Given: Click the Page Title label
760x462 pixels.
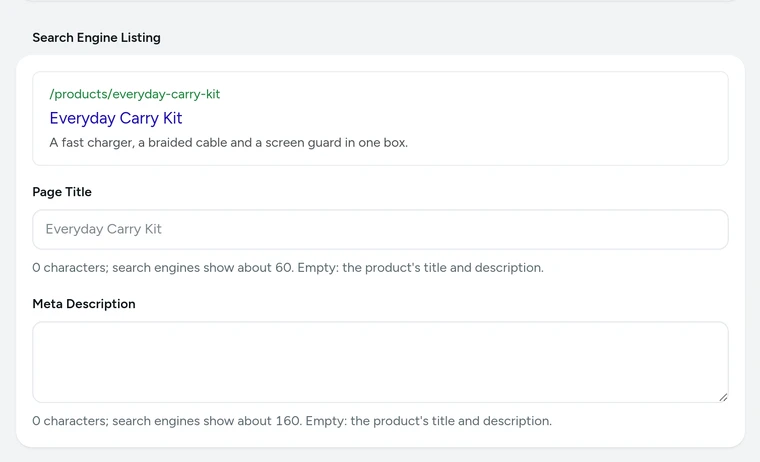Looking at the screenshot, I should (x=62, y=192).
